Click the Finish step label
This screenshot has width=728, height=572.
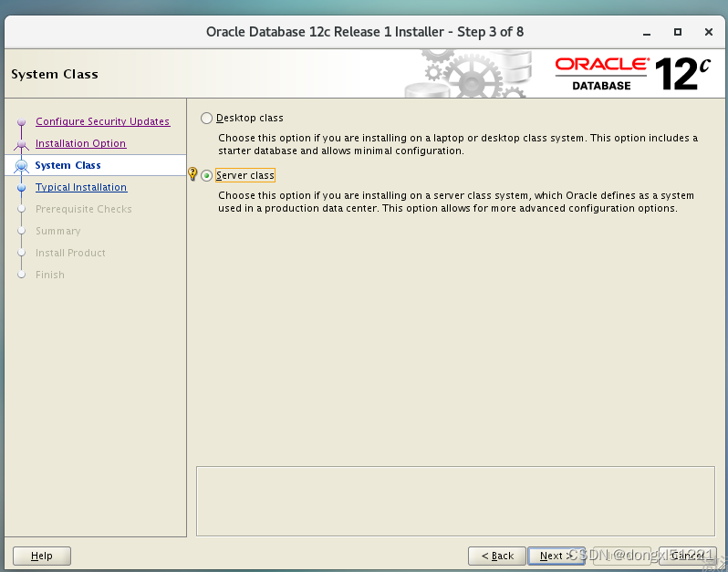pos(50,275)
